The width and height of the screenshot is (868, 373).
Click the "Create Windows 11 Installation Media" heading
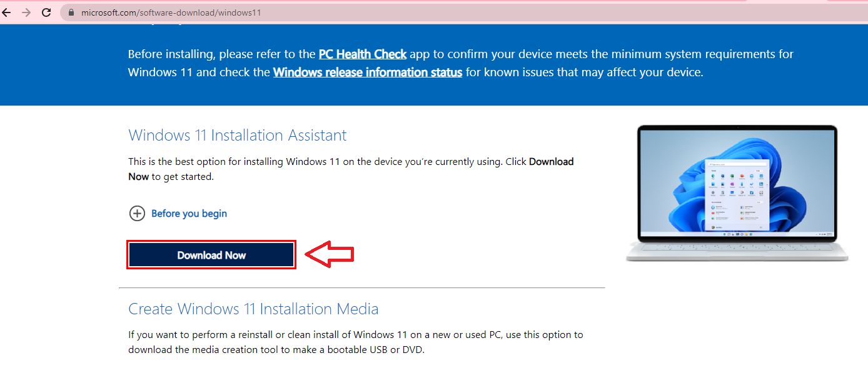click(253, 308)
